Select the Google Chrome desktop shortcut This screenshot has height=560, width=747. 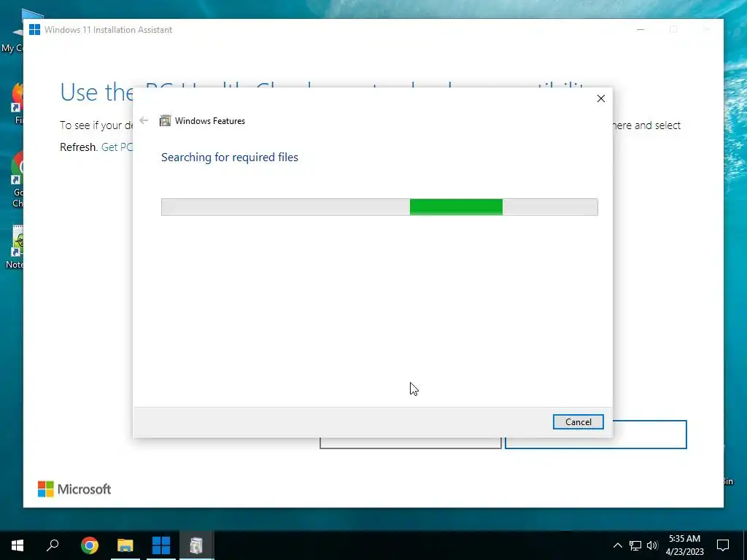18,180
